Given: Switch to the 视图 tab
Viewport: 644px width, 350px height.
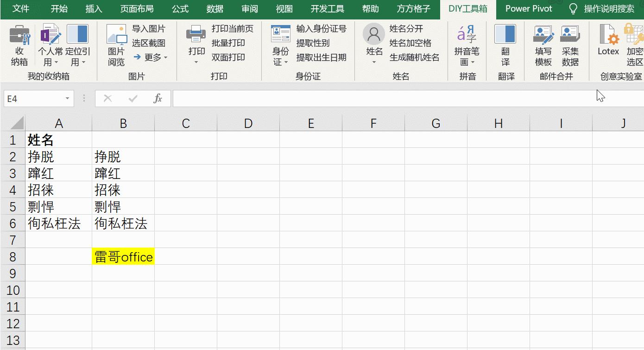Looking at the screenshot, I should pyautogui.click(x=284, y=9).
